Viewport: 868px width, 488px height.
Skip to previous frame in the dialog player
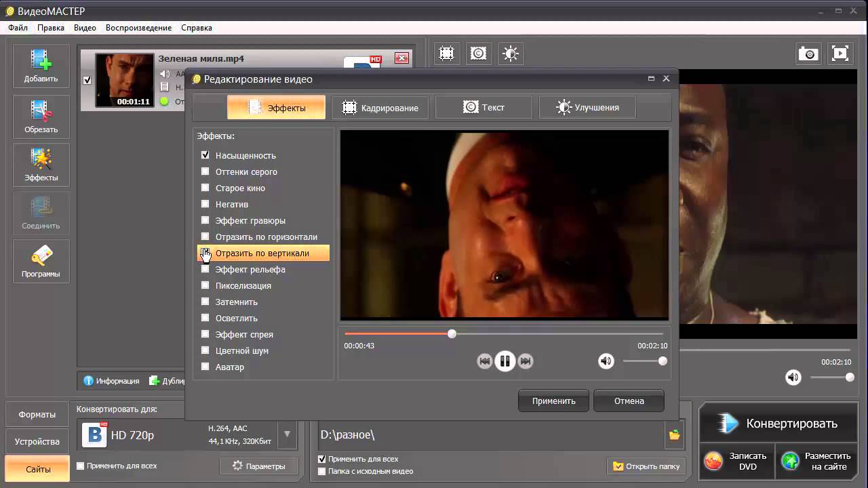pyautogui.click(x=484, y=361)
